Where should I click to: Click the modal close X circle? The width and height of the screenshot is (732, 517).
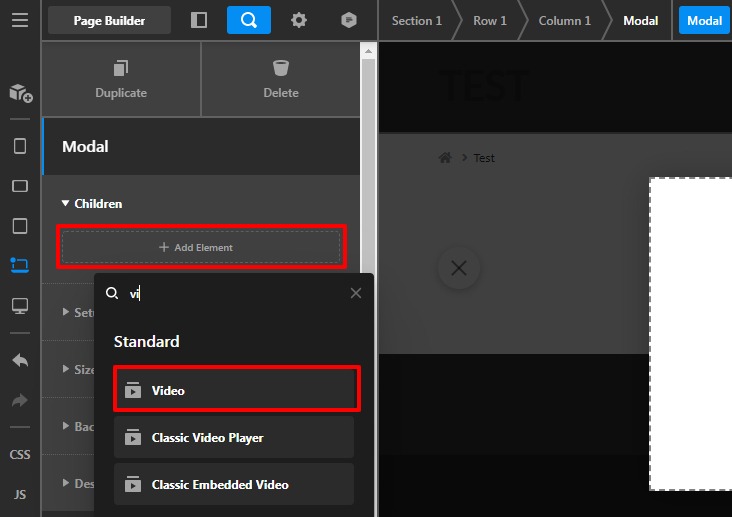(x=459, y=268)
